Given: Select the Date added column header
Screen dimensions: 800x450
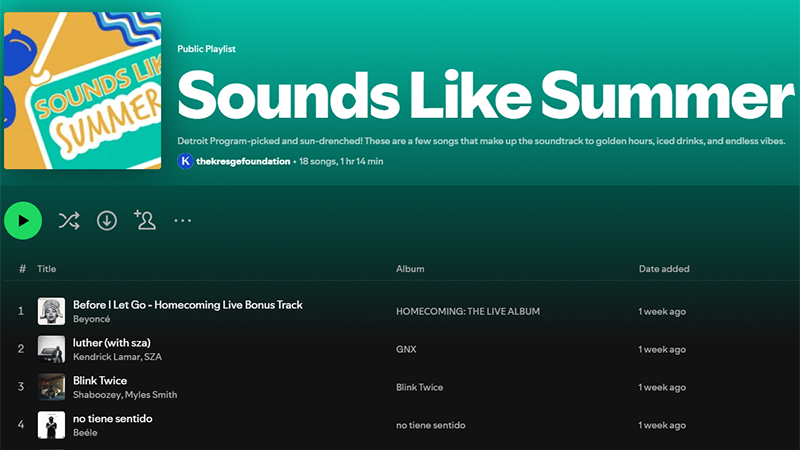Looking at the screenshot, I should coord(664,269).
